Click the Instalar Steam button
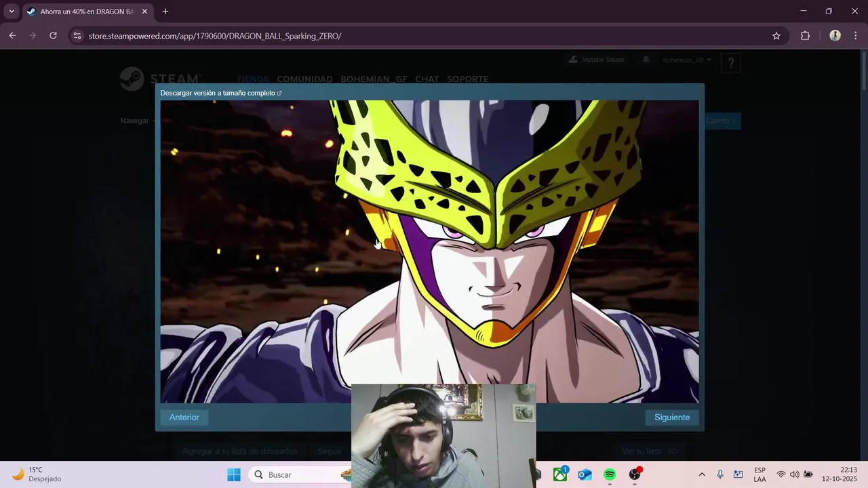The width and height of the screenshot is (868, 488). click(x=595, y=60)
